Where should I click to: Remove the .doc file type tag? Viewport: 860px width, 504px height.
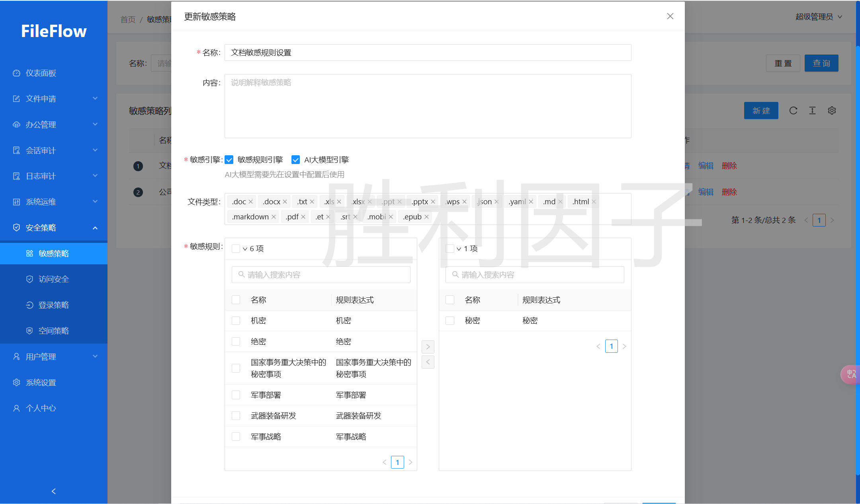point(250,201)
